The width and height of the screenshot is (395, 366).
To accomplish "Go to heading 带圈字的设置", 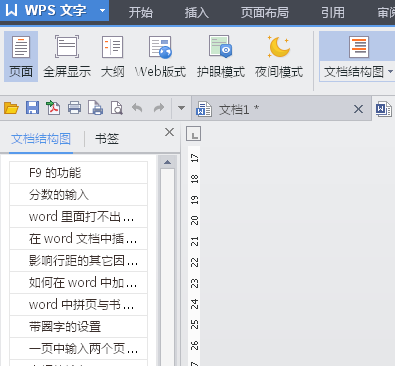I will click(x=78, y=327).
